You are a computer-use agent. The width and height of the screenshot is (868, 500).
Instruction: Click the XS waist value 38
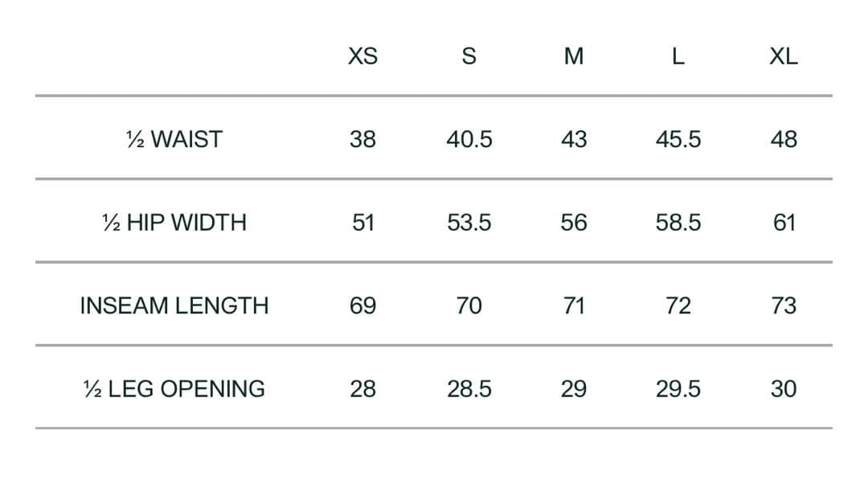pos(362,139)
